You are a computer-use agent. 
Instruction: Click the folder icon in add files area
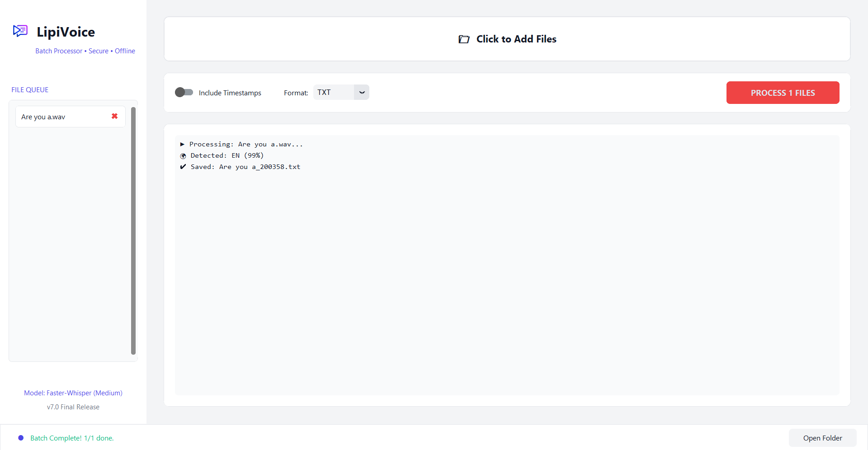pyautogui.click(x=464, y=39)
